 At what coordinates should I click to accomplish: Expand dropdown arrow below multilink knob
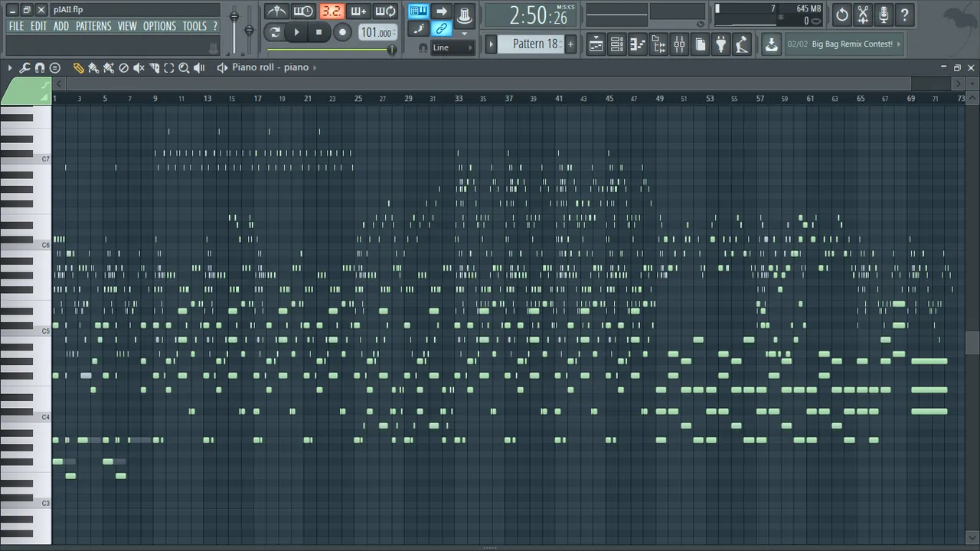pos(464,34)
